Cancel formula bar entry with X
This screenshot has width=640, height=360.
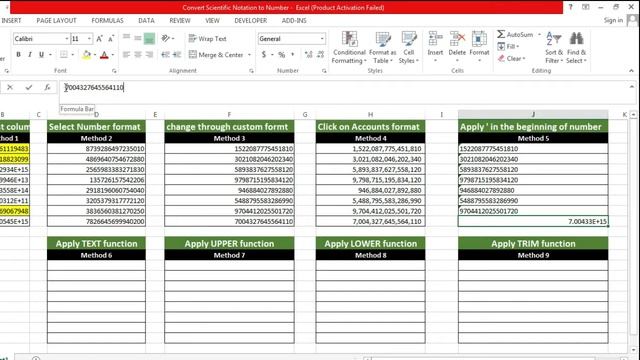coord(10,87)
